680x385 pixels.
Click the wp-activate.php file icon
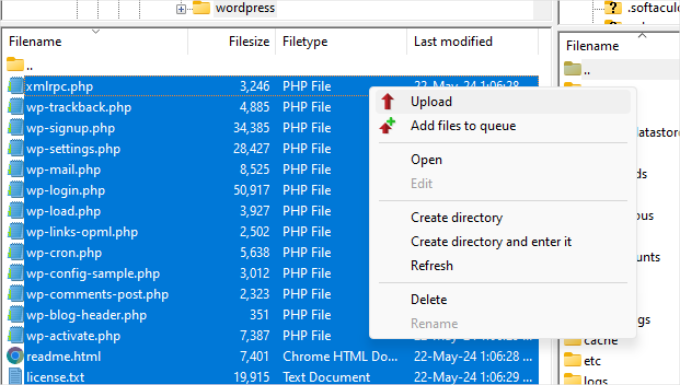(x=16, y=336)
